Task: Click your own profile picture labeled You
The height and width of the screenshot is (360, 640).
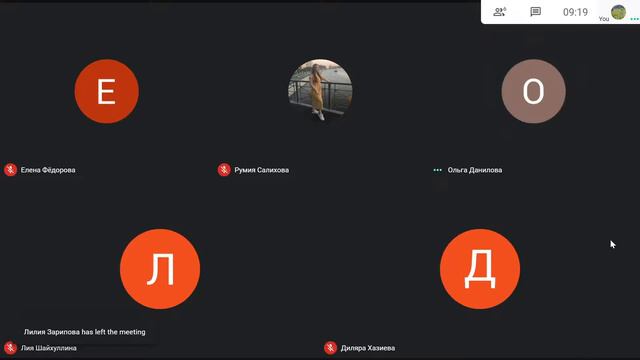Action: pos(618,12)
